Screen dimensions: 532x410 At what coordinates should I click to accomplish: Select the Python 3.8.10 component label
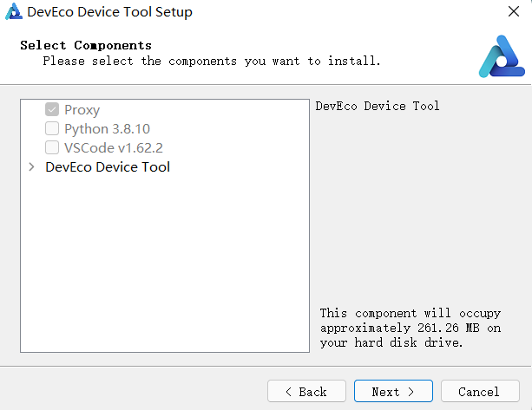coord(107,129)
